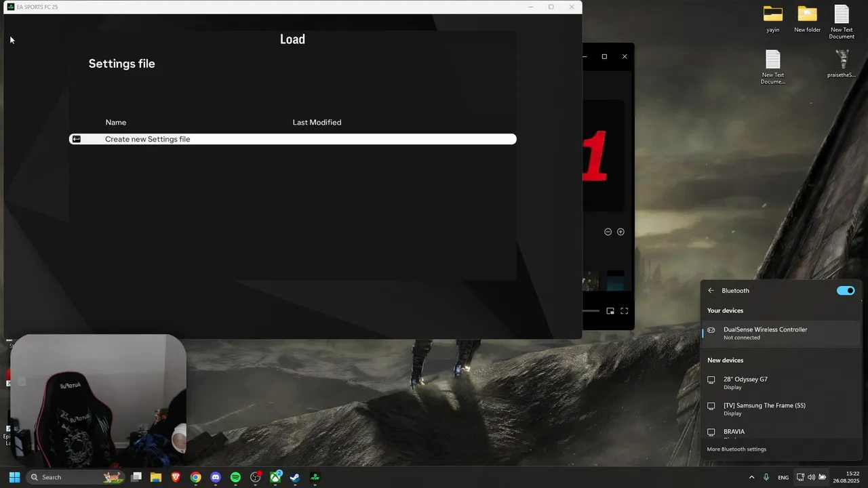The image size is (868, 488).
Task: Choose the [TV] Samsung The Frame (55) device
Action: click(781, 409)
